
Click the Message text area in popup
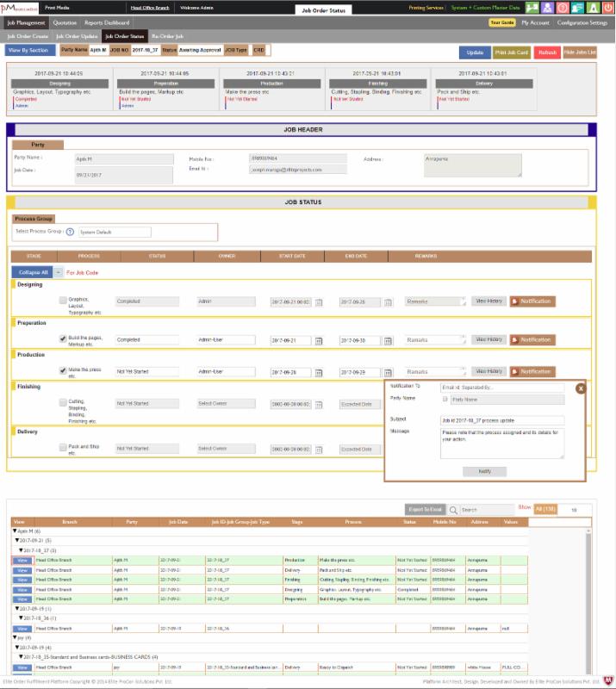(502, 444)
